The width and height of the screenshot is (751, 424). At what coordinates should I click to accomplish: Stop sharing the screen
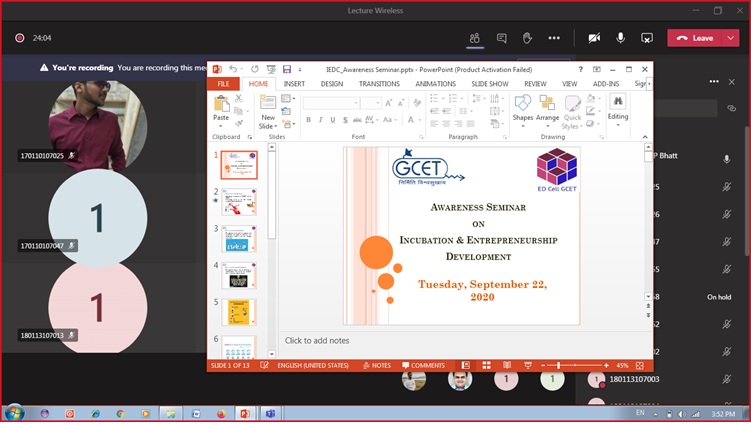click(x=647, y=38)
